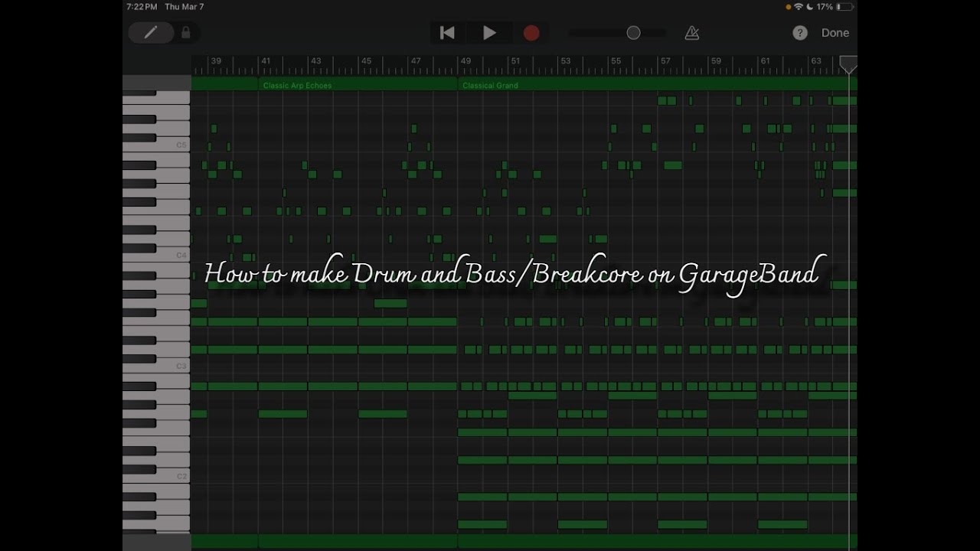This screenshot has width=980, height=551.
Task: Tap the C4 key on the keyboard
Action: pos(156,256)
